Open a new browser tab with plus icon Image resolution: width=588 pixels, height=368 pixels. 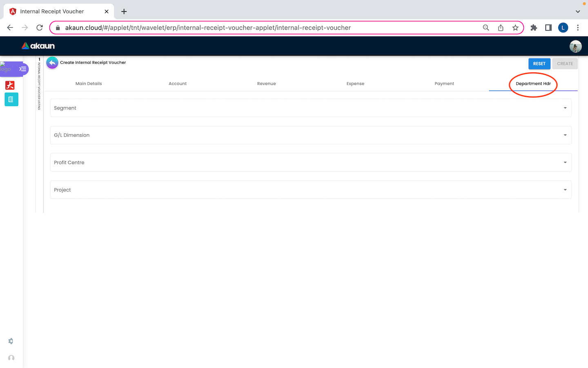tap(124, 11)
